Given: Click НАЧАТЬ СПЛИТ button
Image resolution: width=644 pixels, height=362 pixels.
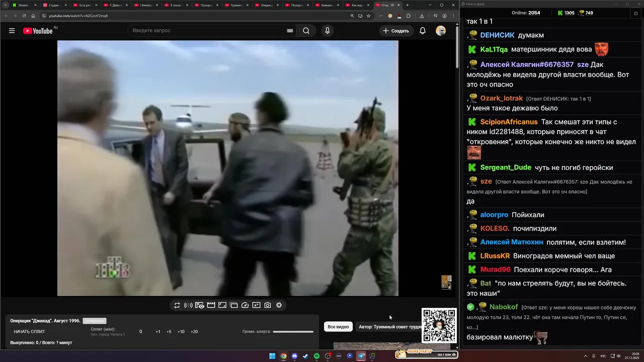Looking at the screenshot, I should 29,332.
